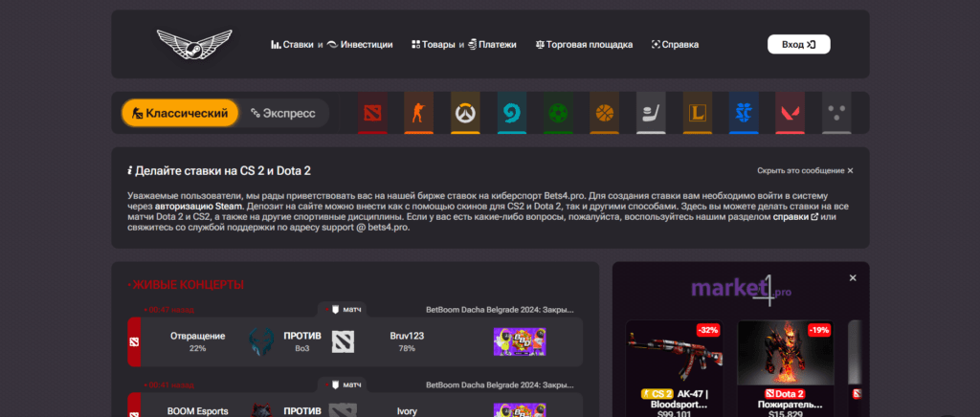980x417 pixels.
Task: Click Отвращение team logo
Action: pyautogui.click(x=261, y=341)
